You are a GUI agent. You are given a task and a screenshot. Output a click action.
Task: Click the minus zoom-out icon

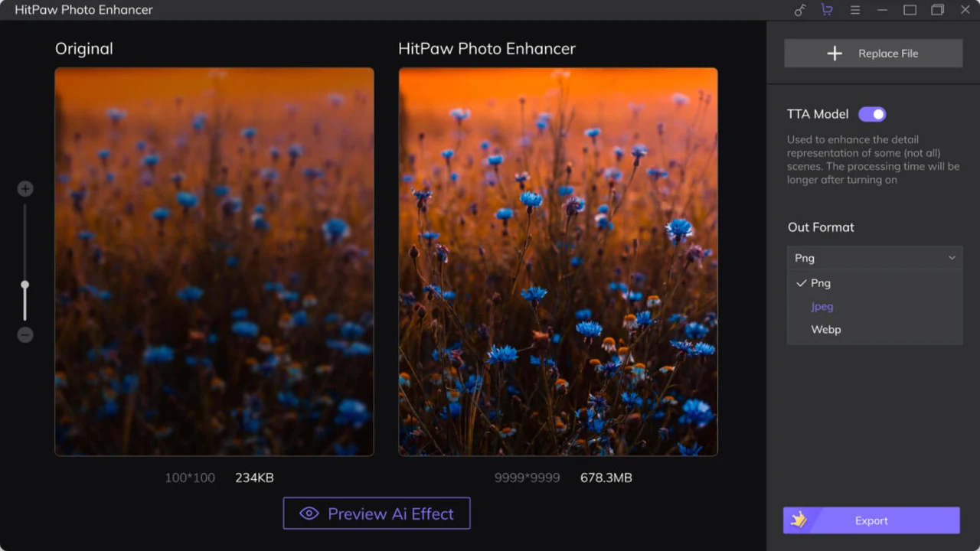coord(25,334)
